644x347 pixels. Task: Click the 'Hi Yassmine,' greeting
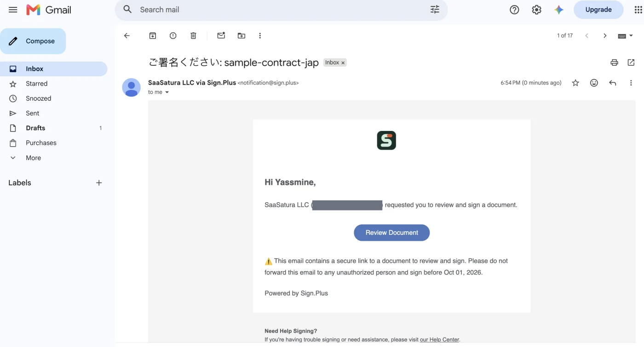point(290,182)
